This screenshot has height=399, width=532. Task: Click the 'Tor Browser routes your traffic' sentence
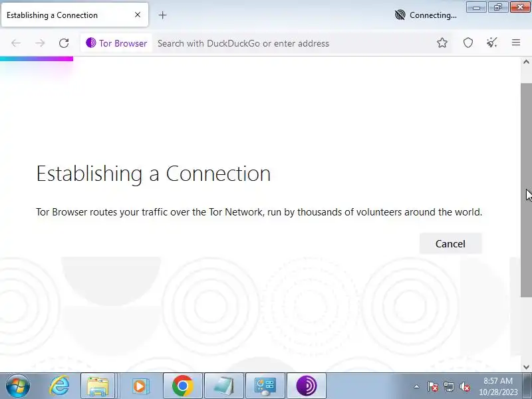point(259,212)
